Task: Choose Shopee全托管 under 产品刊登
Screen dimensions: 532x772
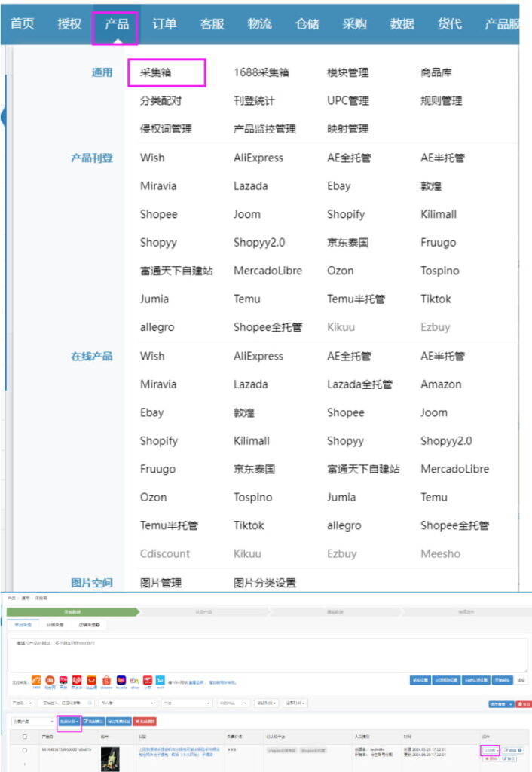Action: [268, 327]
